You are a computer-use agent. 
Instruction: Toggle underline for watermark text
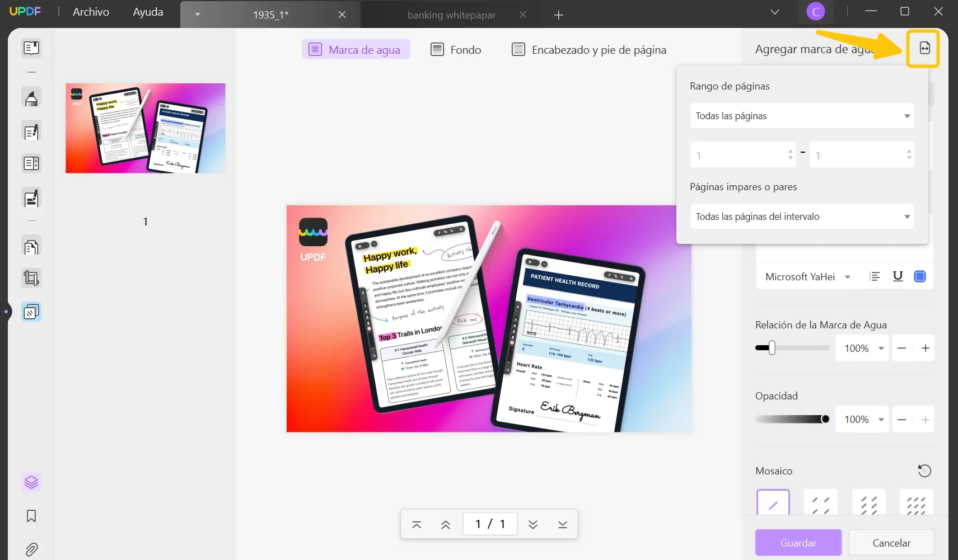898,276
